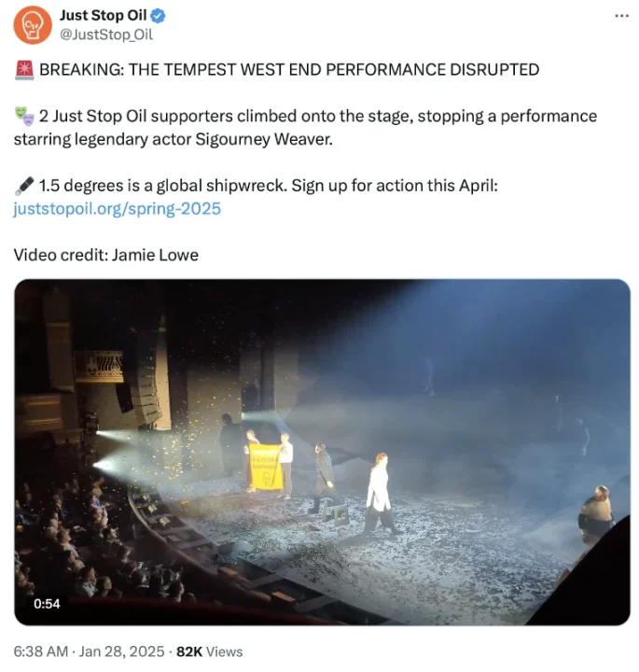The width and height of the screenshot is (639, 672).
Task: View the 82K Views count
Action: 210,651
